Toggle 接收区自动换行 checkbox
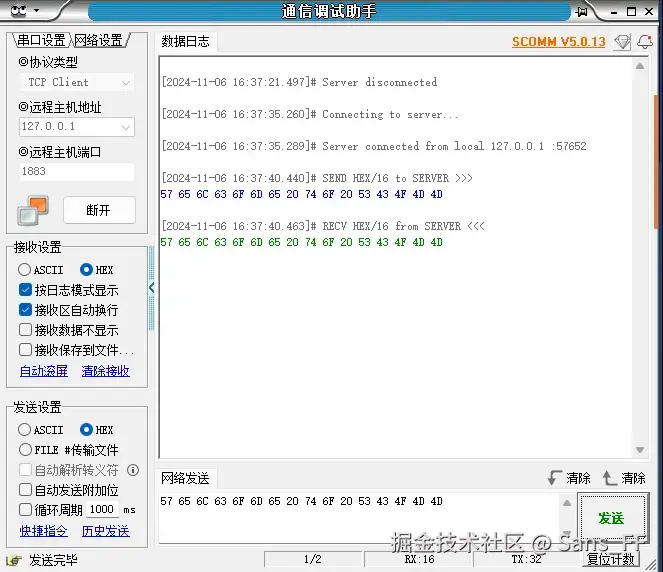The height and width of the screenshot is (572, 663). (x=68, y=310)
